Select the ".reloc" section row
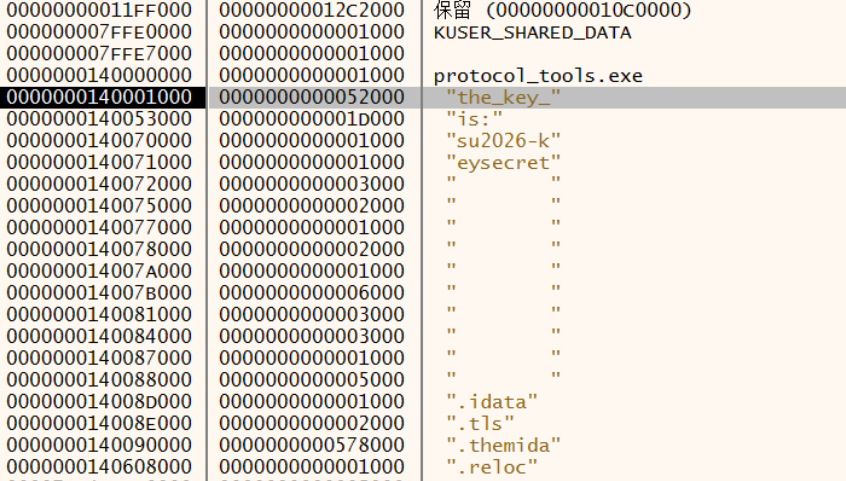Image resolution: width=846 pixels, height=481 pixels. tap(492, 467)
